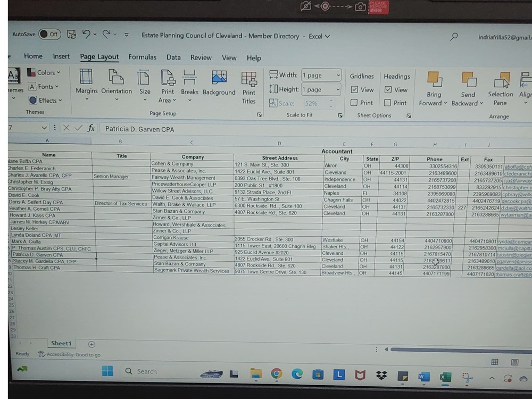This screenshot has width=532, height=399.
Task: Cancel the formula bar entry with X
Action: click(x=66, y=128)
